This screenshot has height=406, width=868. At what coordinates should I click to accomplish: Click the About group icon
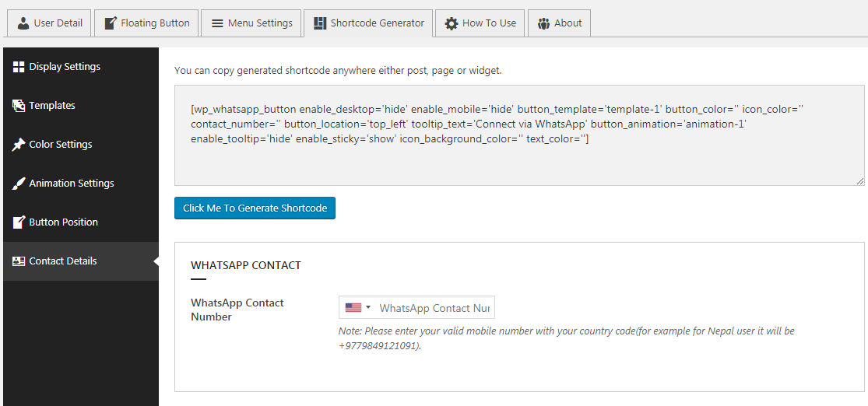(543, 23)
